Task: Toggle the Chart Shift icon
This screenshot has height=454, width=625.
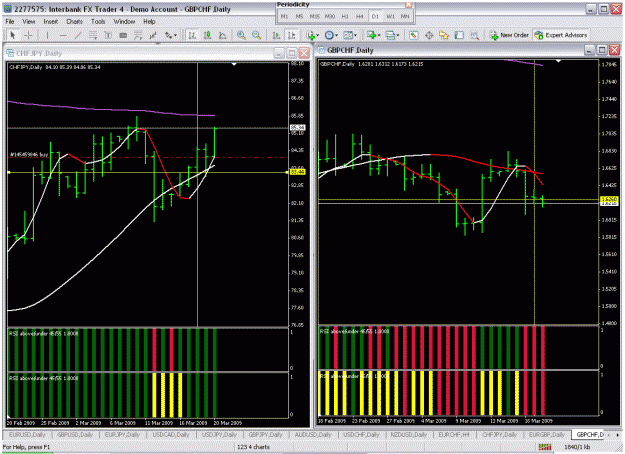Action: (x=291, y=35)
